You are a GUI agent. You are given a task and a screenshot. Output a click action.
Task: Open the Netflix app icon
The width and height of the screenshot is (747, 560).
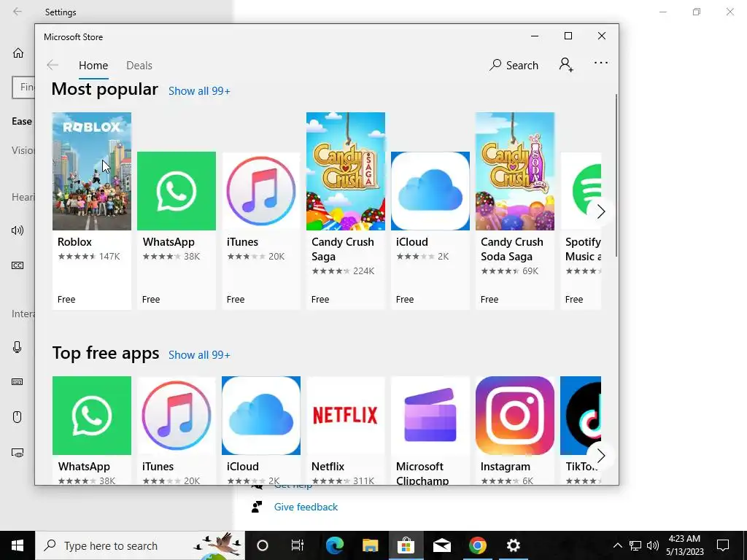(x=345, y=416)
